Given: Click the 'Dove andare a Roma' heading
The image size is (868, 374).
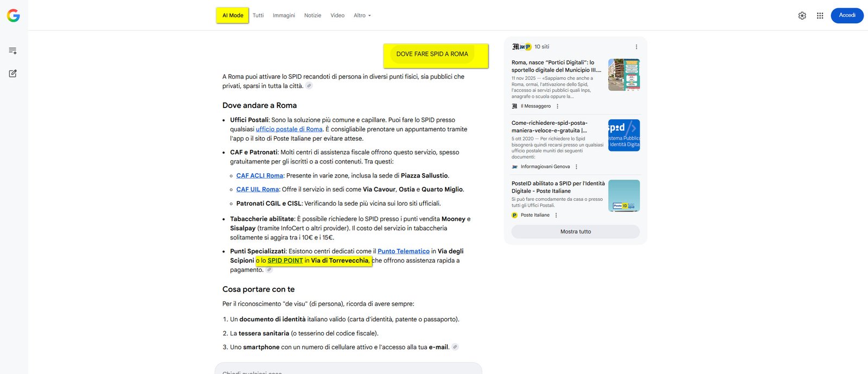Looking at the screenshot, I should pyautogui.click(x=259, y=105).
